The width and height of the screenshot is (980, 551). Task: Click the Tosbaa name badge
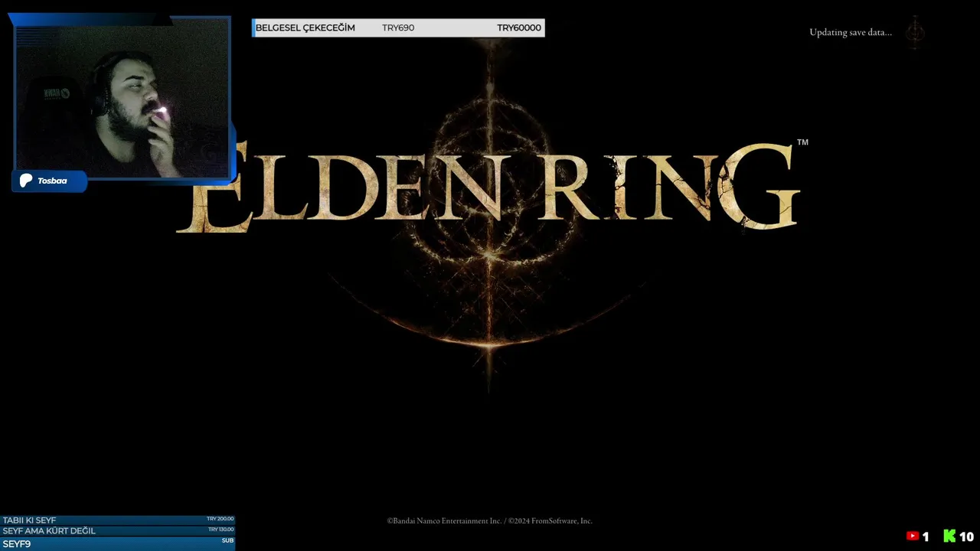(x=49, y=181)
